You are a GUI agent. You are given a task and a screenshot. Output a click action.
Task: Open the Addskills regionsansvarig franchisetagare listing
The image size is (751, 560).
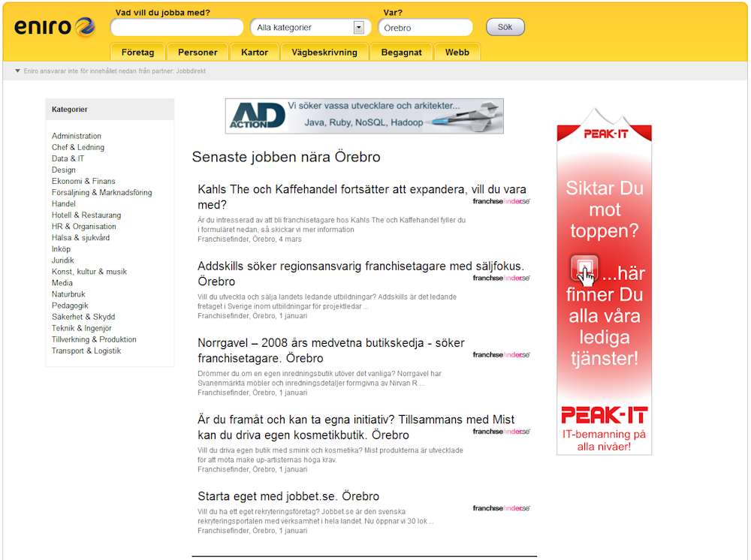coord(360,273)
